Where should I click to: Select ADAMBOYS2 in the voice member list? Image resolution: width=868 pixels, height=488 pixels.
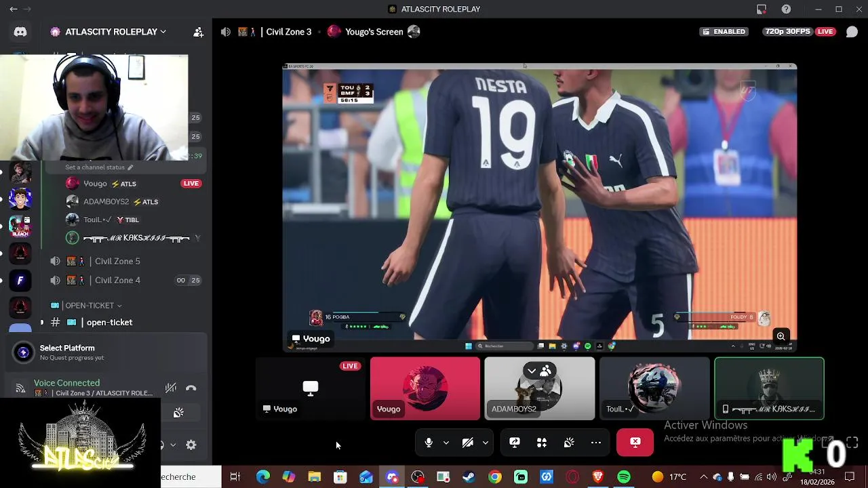click(x=124, y=202)
